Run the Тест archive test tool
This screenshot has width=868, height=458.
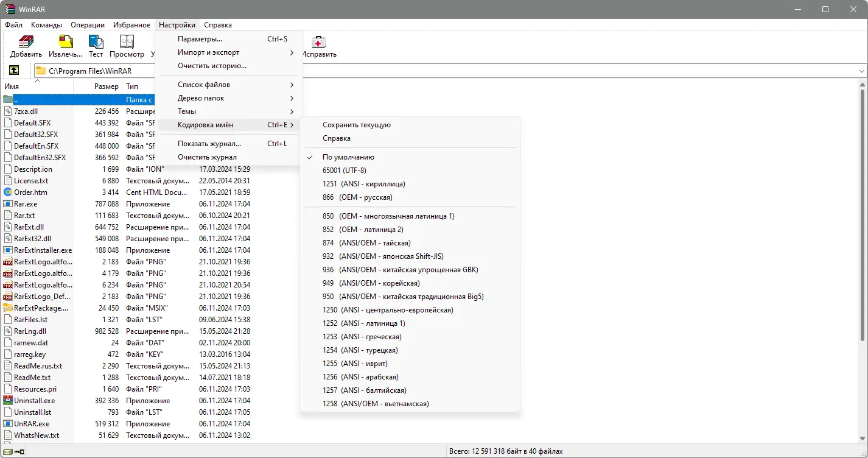[96, 42]
